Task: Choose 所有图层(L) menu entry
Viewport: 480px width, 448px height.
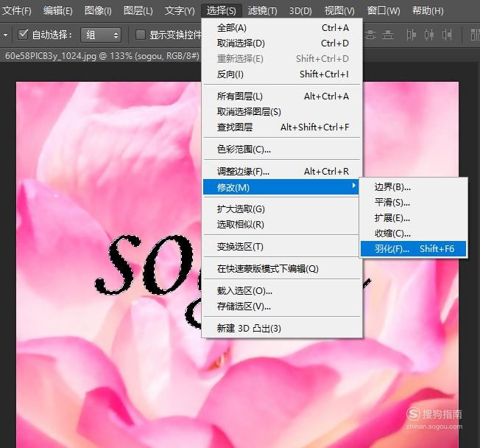Action: (x=282, y=97)
